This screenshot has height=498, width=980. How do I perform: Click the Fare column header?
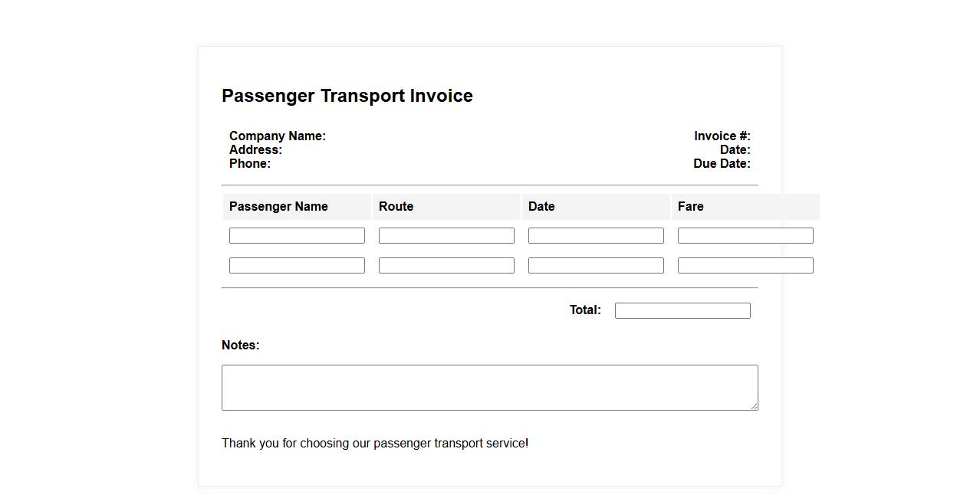coord(690,207)
